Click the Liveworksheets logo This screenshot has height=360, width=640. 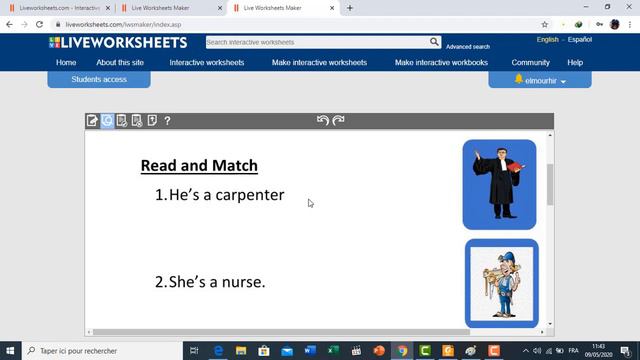(118, 42)
